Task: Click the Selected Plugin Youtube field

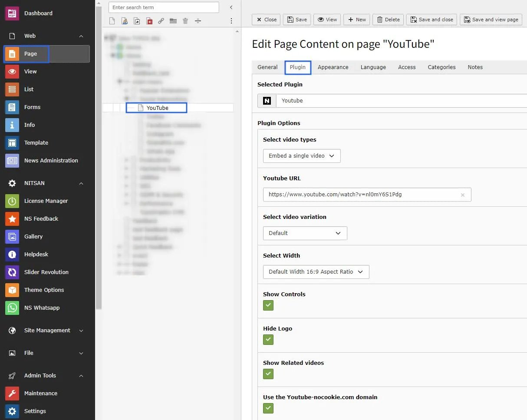Action: coord(402,101)
